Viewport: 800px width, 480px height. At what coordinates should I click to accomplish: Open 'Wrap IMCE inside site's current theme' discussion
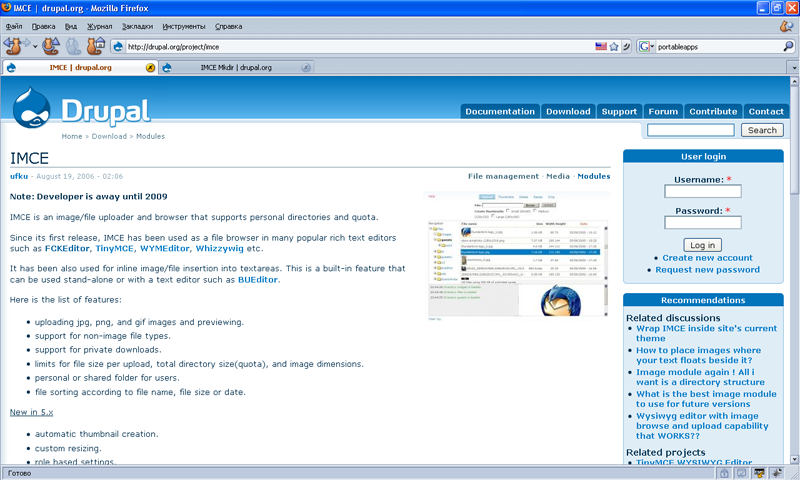[x=707, y=334]
